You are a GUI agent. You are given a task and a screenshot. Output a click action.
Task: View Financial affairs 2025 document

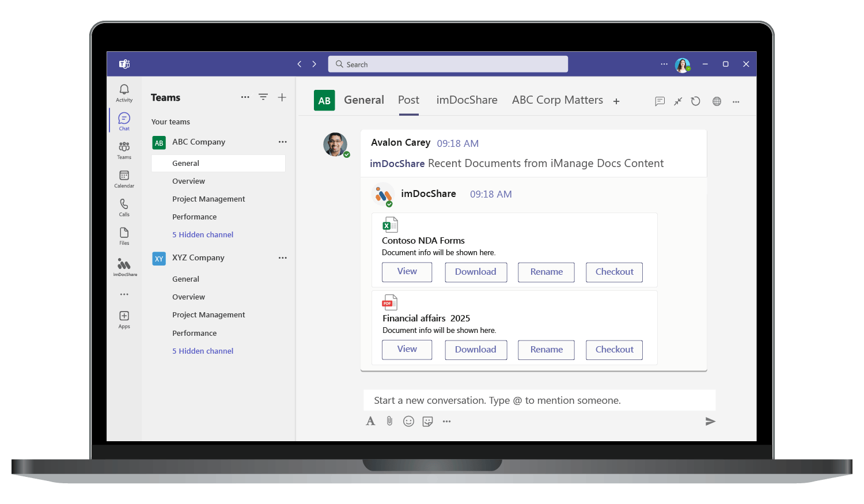pos(407,350)
